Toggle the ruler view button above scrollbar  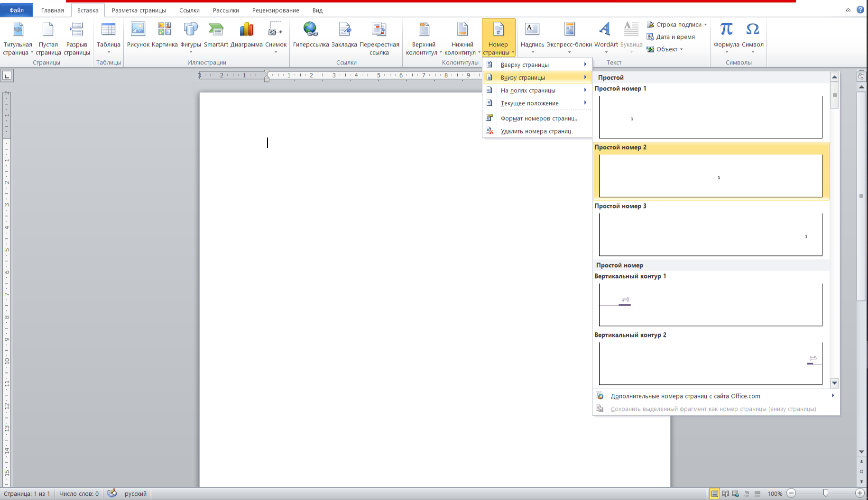click(x=861, y=76)
